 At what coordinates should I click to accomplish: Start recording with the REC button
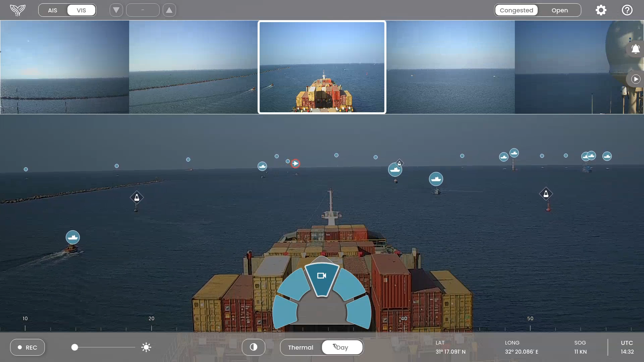click(28, 347)
